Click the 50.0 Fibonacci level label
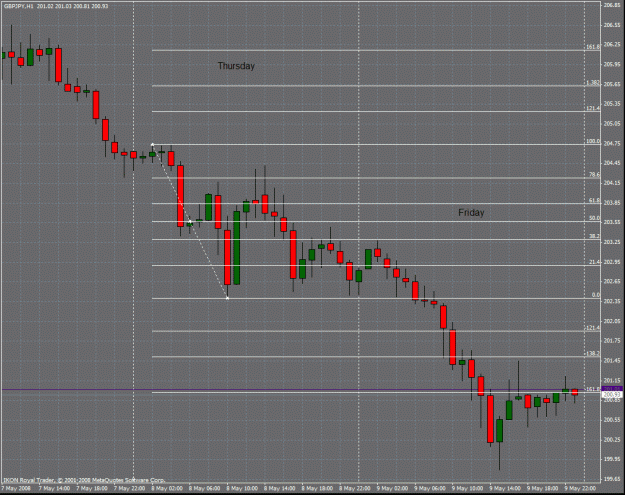 click(x=594, y=218)
